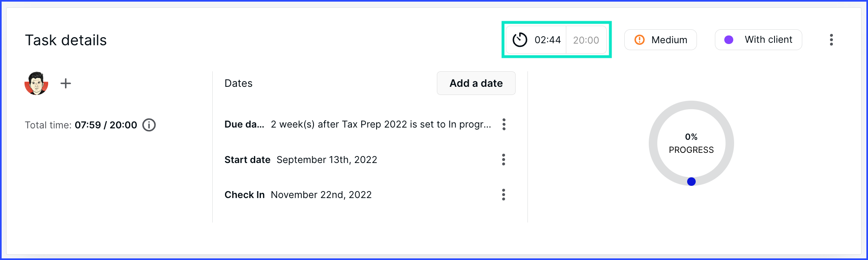Start the task timer clock icon
Screen dimensions: 868x260
[x=520, y=40]
